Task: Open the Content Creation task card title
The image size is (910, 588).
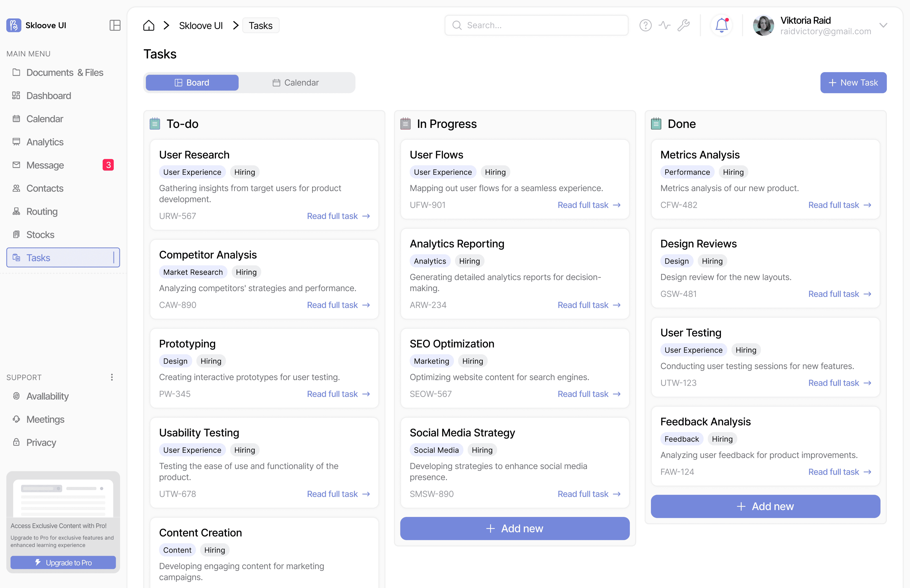Action: [x=201, y=533]
